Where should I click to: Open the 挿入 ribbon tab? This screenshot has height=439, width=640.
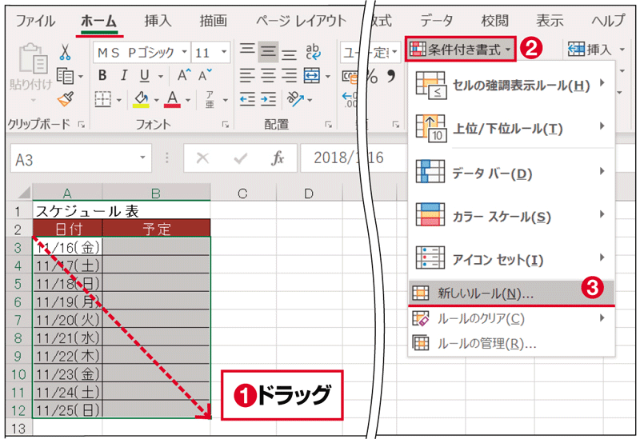point(157,19)
